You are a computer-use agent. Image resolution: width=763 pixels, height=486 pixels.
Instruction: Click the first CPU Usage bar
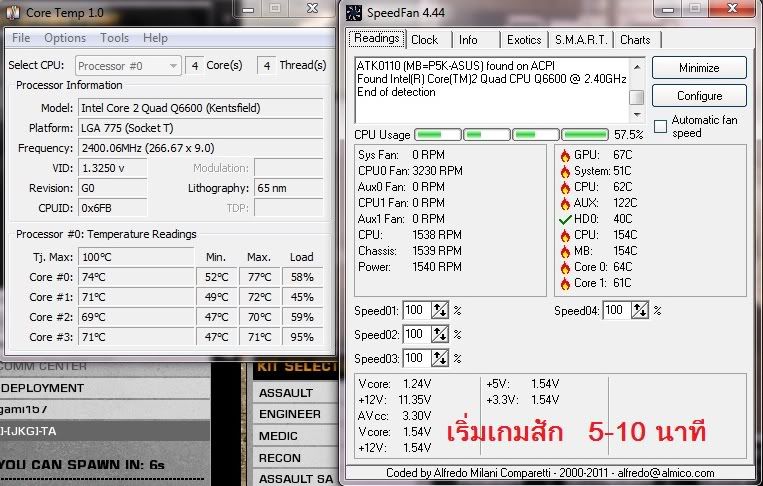tap(437, 135)
